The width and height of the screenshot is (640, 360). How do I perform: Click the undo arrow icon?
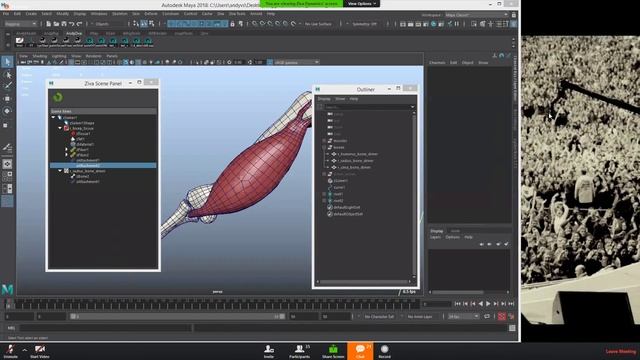coord(71,24)
